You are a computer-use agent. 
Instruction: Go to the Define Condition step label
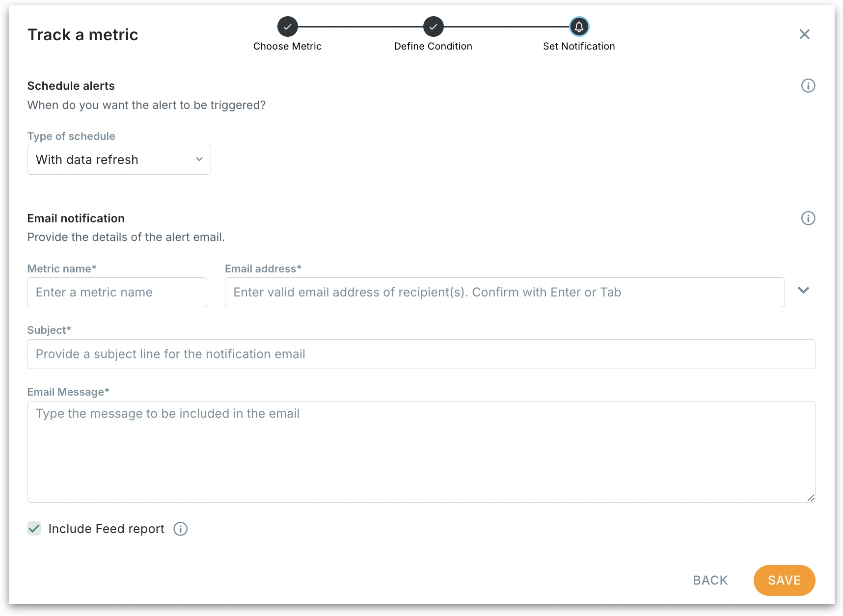click(x=433, y=46)
